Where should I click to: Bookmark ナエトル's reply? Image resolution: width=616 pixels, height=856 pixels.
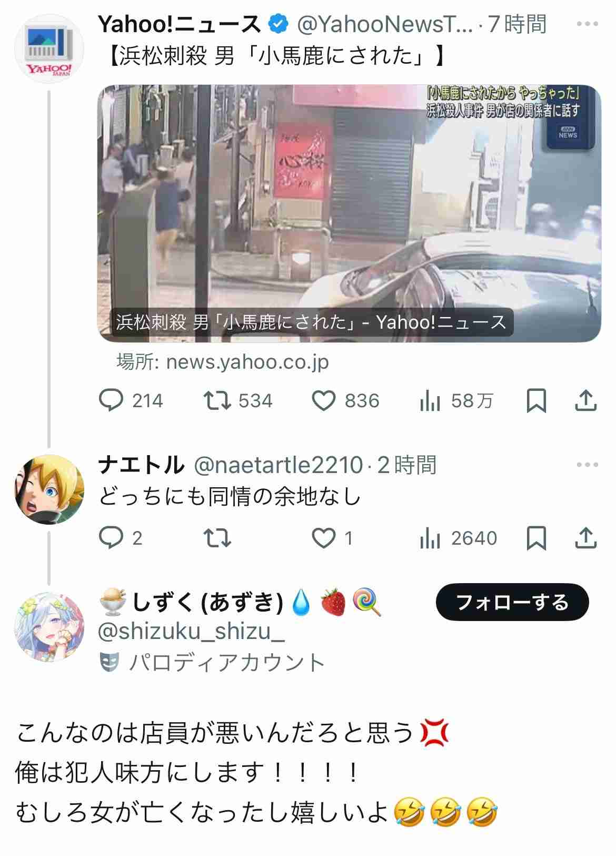click(x=536, y=538)
